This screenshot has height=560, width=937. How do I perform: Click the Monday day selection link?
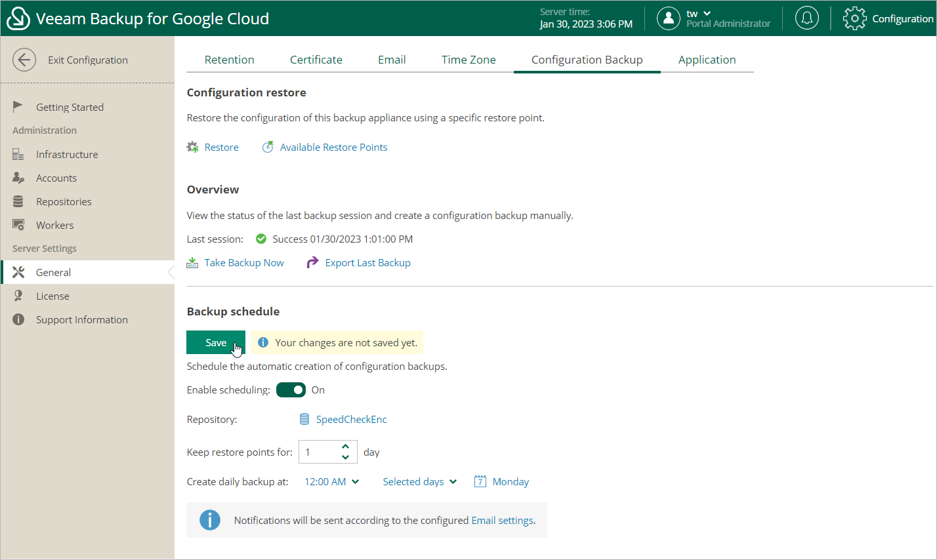coord(510,481)
